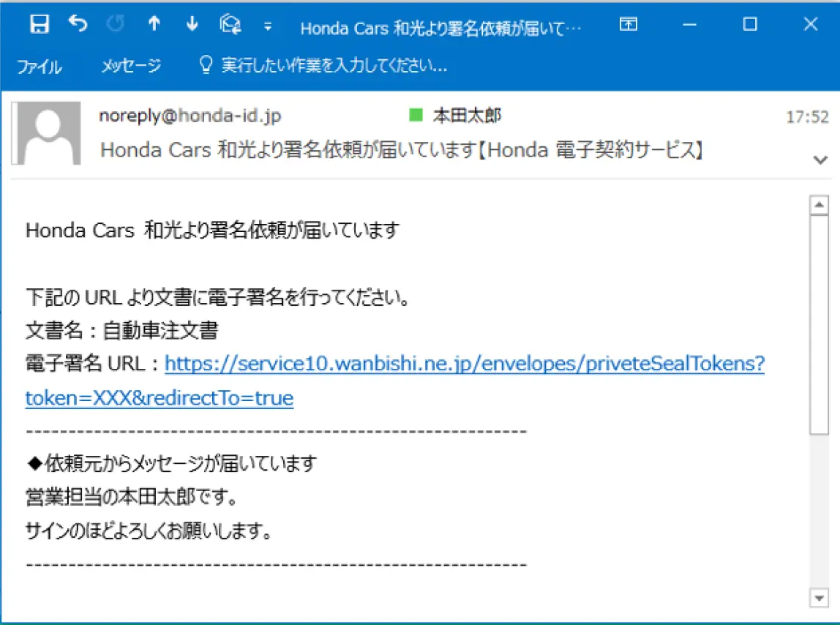Maximize the message window
840x625 pixels.
[750, 24]
